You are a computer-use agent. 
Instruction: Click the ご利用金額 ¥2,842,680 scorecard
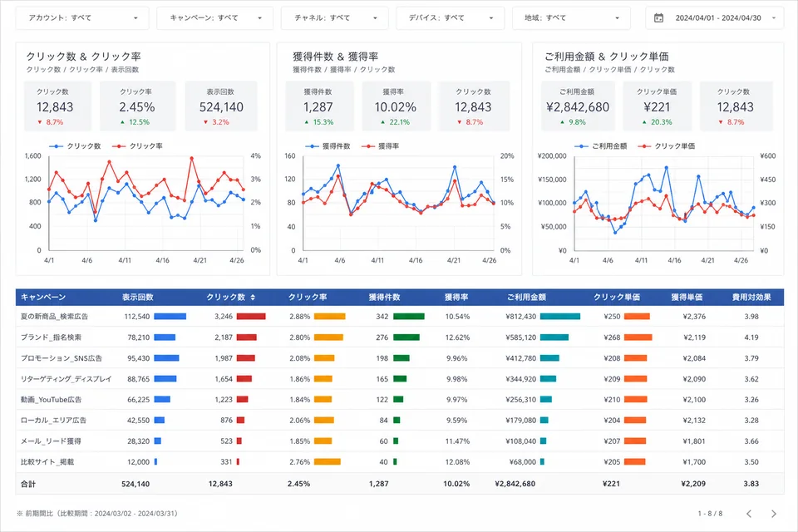[x=578, y=106]
